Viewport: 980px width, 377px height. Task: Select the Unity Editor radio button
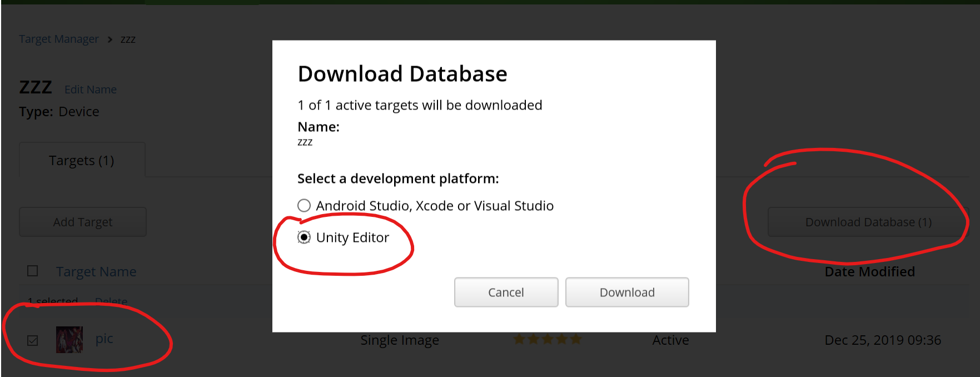(304, 237)
